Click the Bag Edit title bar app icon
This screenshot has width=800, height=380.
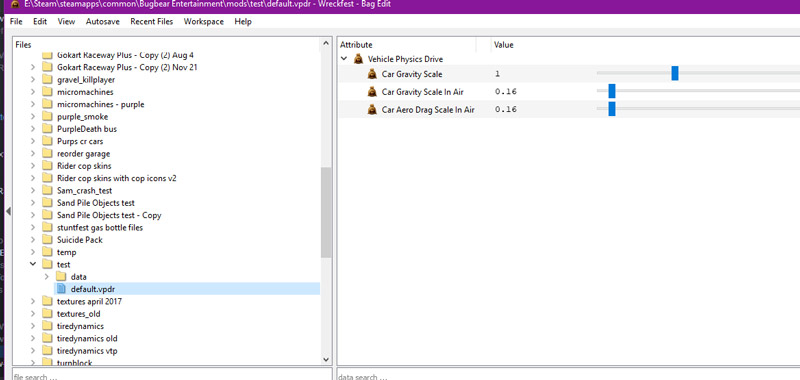pyautogui.click(x=15, y=4)
